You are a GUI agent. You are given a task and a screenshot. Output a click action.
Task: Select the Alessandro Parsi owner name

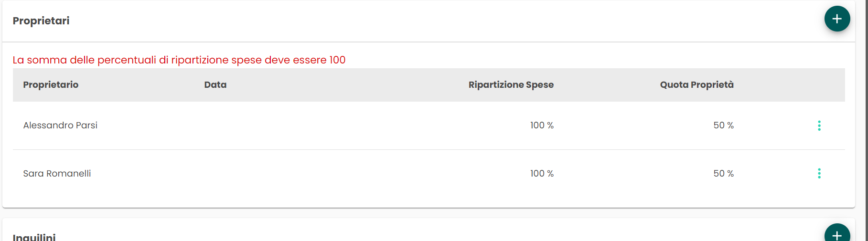pyautogui.click(x=60, y=126)
